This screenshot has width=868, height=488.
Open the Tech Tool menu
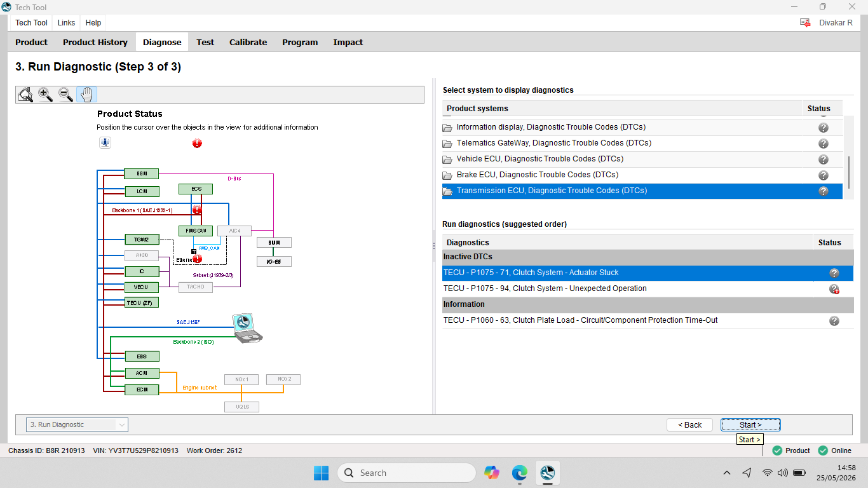tap(31, 23)
